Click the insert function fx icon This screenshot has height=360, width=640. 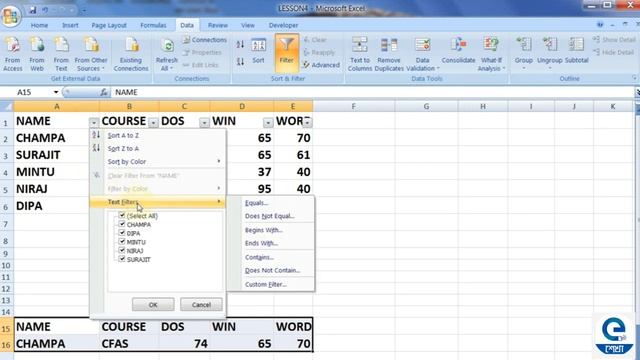click(104, 92)
